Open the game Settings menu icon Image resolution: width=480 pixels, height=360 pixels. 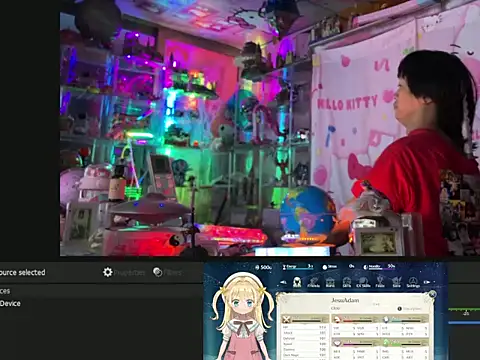click(x=413, y=282)
